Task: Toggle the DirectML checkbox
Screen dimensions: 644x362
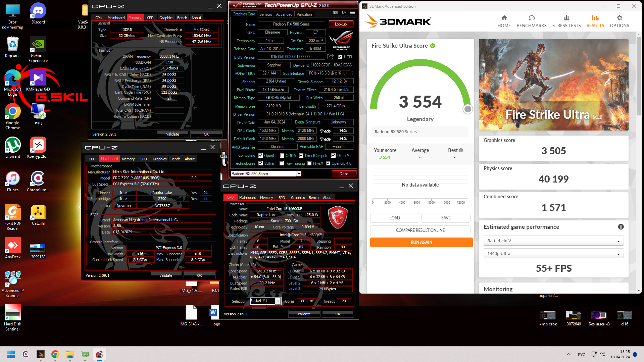Action: (x=334, y=156)
